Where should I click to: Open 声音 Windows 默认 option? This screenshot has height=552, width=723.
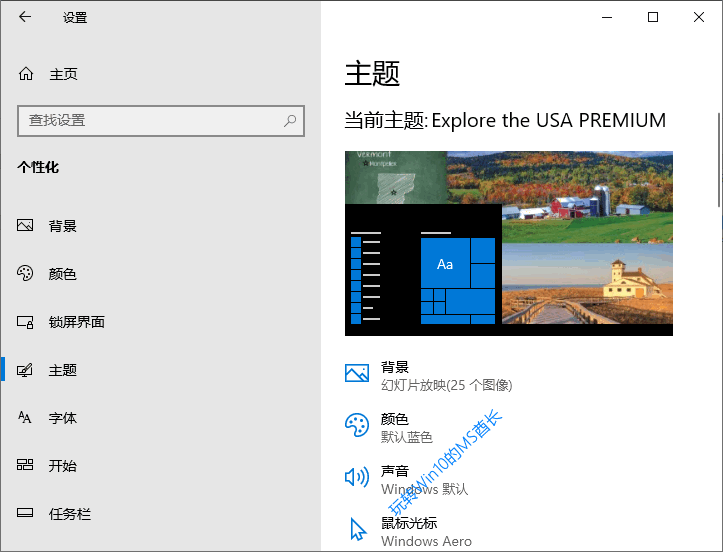[x=407, y=480]
